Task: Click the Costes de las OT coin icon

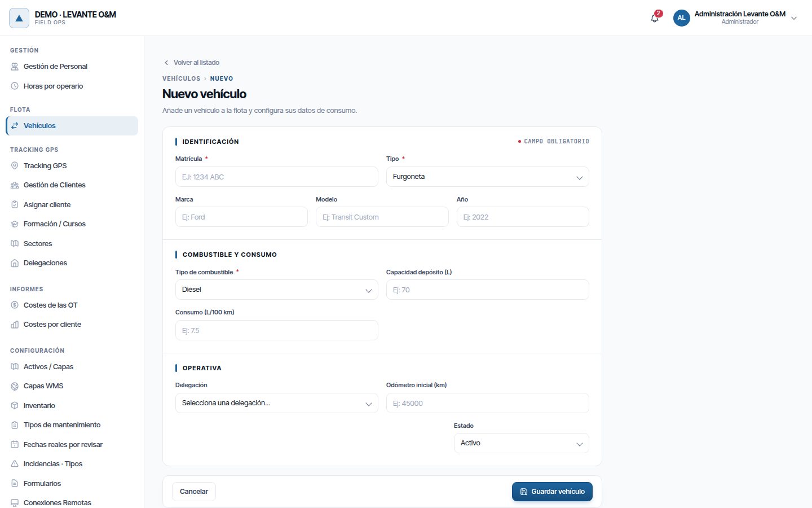Action: (x=15, y=305)
